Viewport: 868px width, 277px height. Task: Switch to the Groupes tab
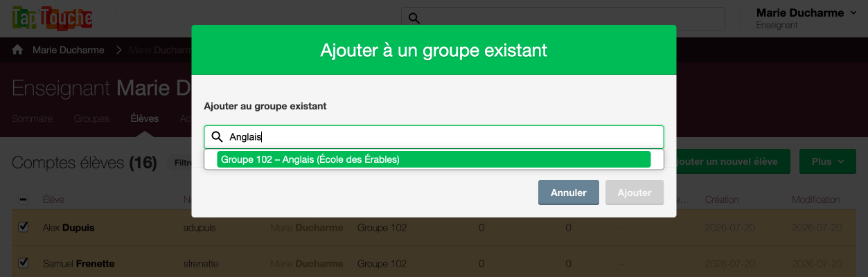click(x=91, y=118)
